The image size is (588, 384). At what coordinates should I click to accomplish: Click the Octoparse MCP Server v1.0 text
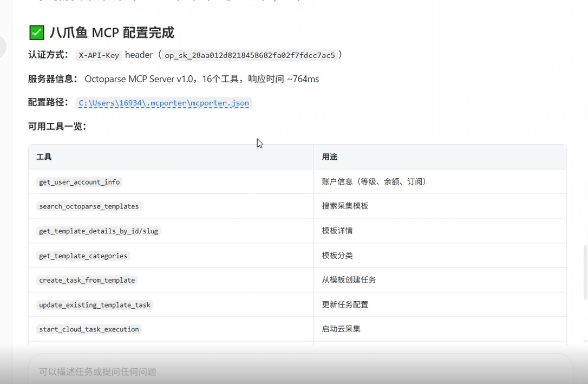pos(139,79)
